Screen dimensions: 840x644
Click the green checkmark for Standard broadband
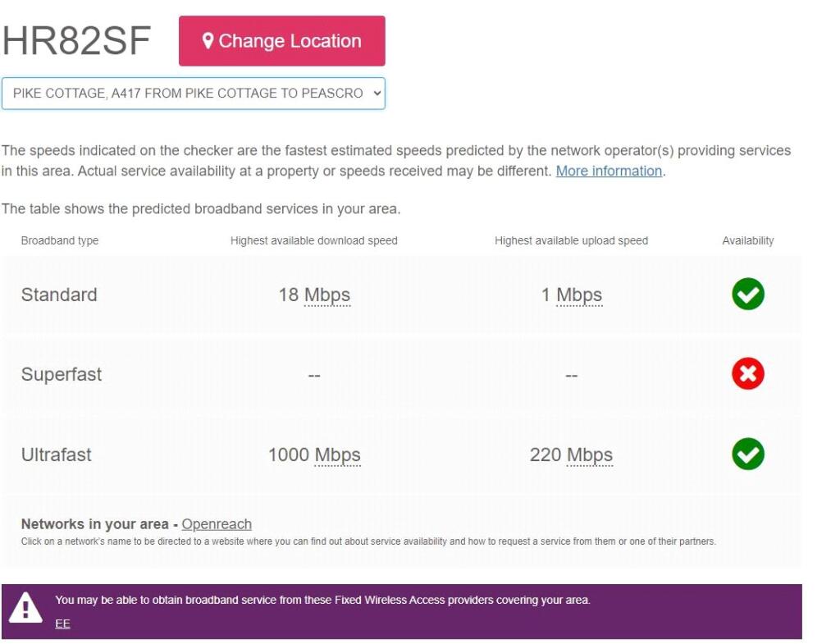747,295
